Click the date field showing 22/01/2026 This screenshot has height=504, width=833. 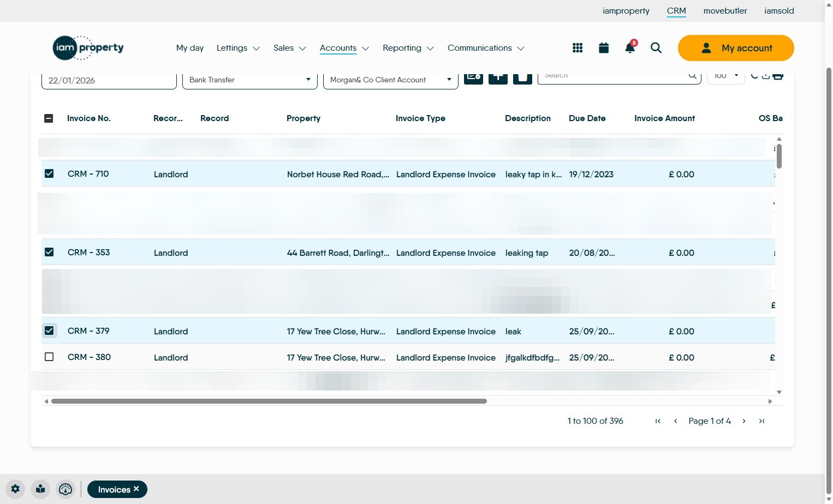point(109,81)
